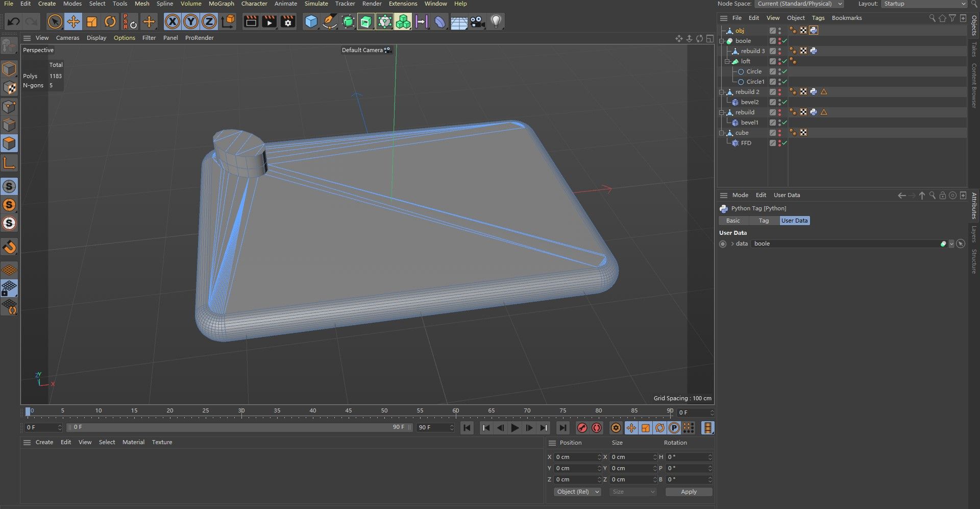
Task: Play the animation forward
Action: point(514,428)
